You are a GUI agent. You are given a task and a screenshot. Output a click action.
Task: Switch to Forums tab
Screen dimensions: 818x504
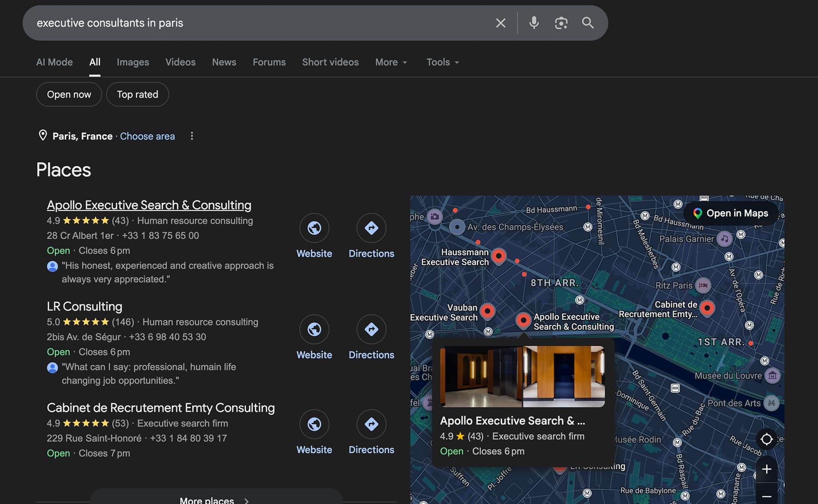pyautogui.click(x=269, y=62)
